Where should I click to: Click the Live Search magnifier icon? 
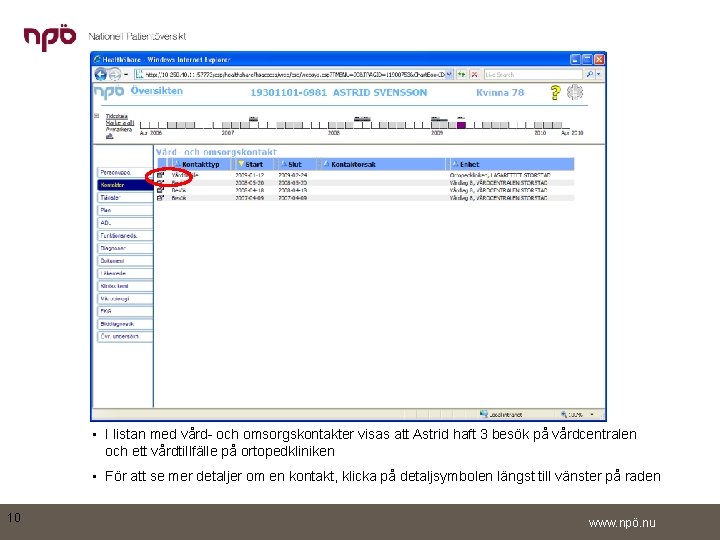pos(589,74)
